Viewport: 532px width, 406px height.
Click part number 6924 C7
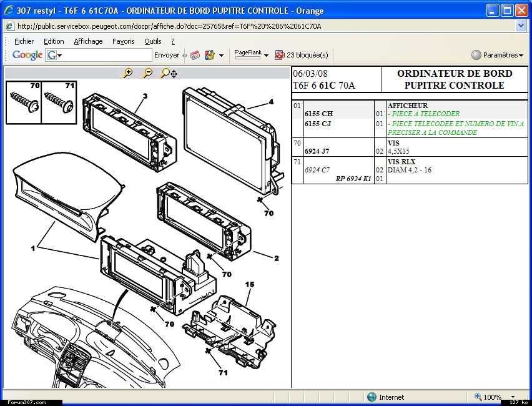pyautogui.click(x=317, y=170)
